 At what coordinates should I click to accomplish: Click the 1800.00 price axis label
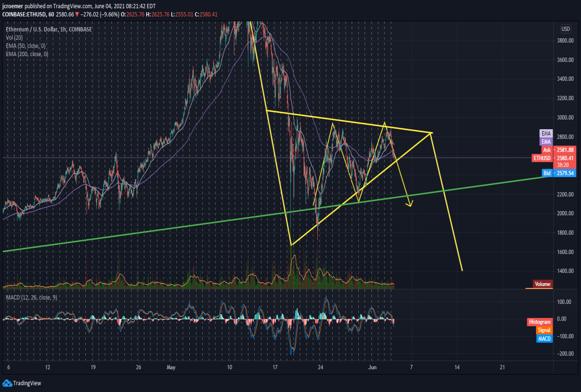tap(565, 233)
